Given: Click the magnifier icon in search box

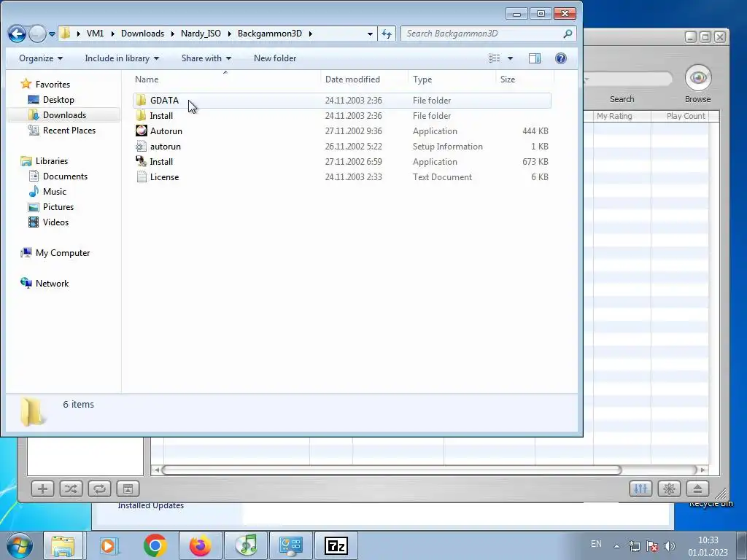Looking at the screenshot, I should tap(568, 34).
